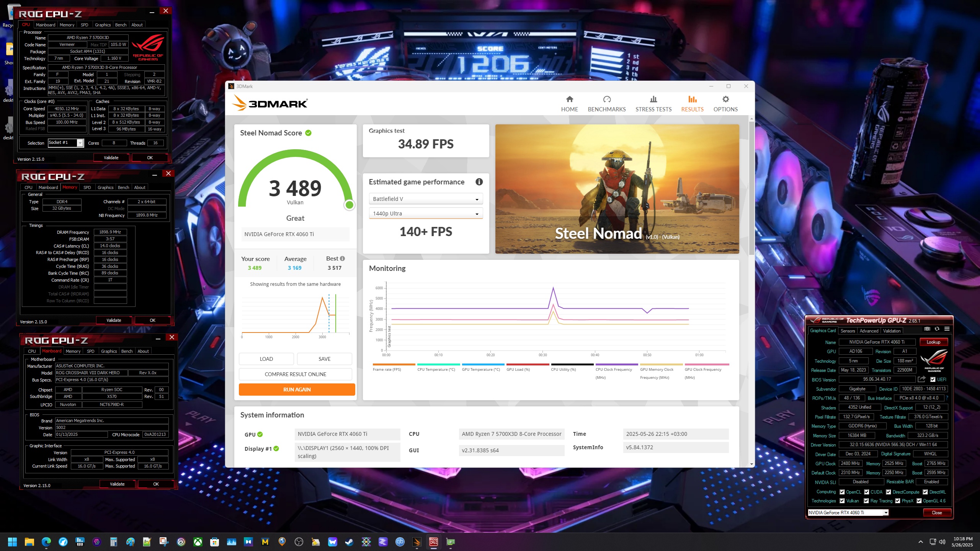Switch to the Sensors tab in GPU-Z
The height and width of the screenshot is (551, 980).
pos(848,331)
